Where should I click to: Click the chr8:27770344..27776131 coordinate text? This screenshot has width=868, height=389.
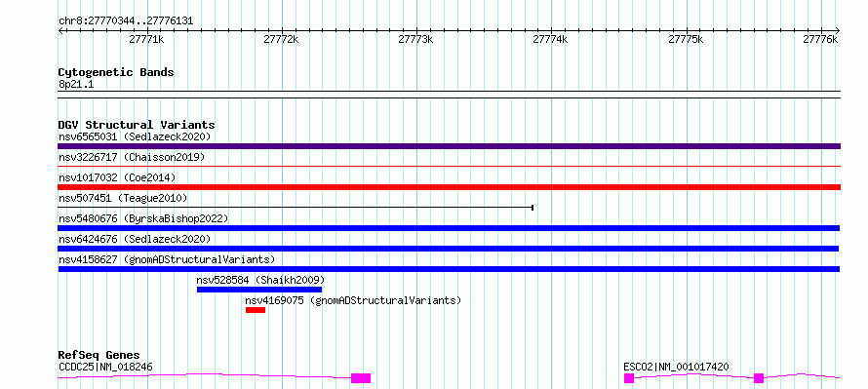[x=126, y=21]
